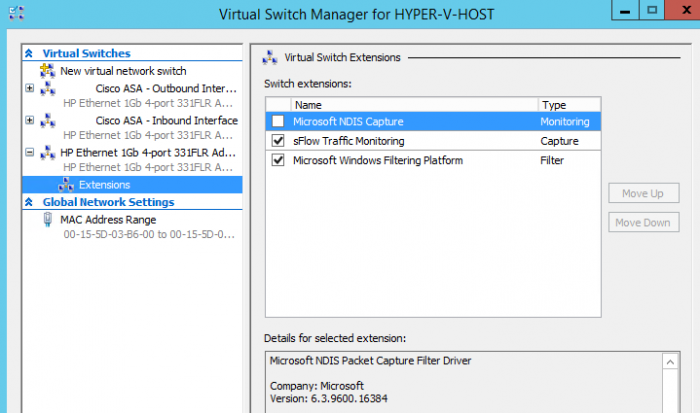700x413 pixels.
Task: Select the HP Ethernet 1Gb 4-port 331FLR Ad... switch
Action: [x=148, y=153]
